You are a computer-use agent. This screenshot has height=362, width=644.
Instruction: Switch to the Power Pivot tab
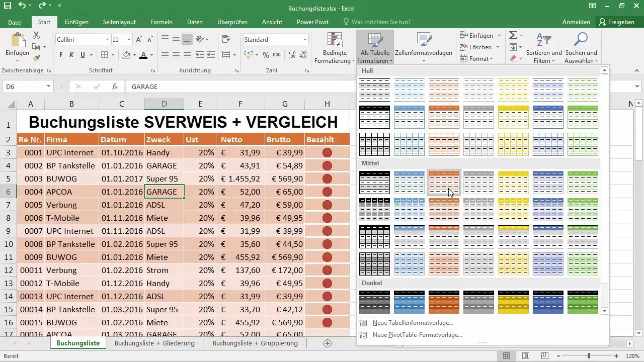(313, 22)
